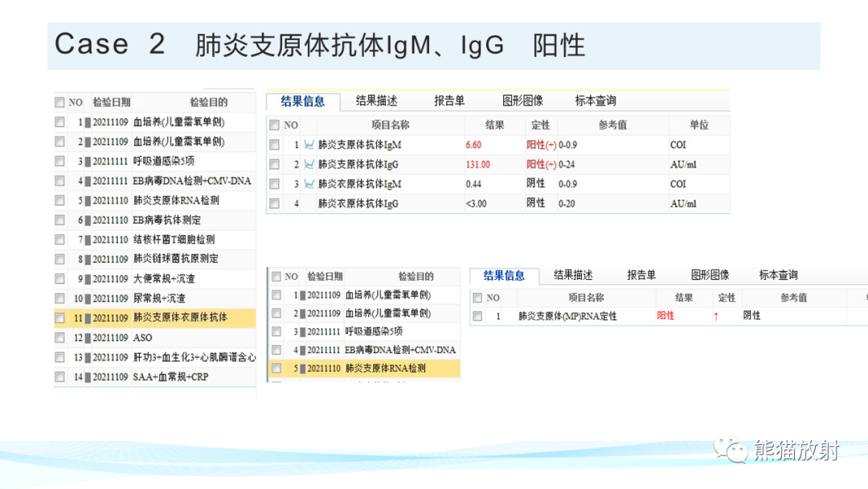Click the red 阳性 result for MP RNA
Screen dimensions: 868x489
pyautogui.click(x=665, y=315)
